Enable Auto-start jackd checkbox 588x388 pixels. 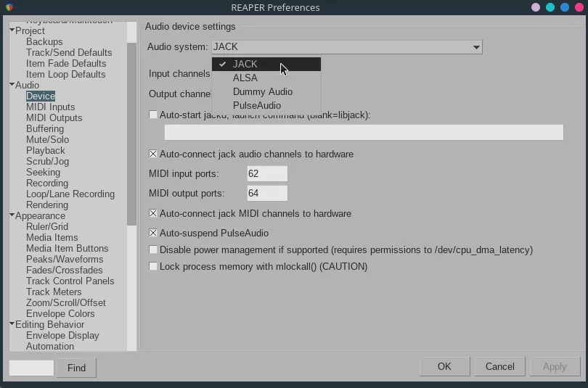pos(153,115)
